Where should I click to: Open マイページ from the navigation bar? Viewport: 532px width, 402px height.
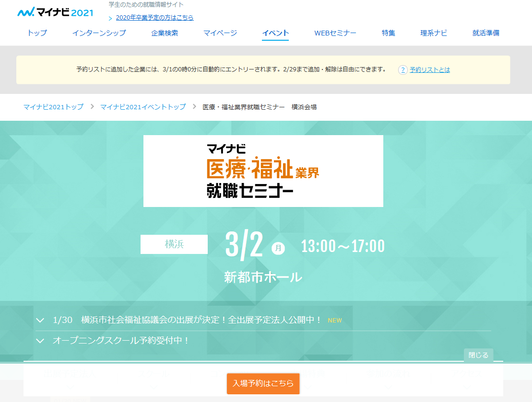220,33
